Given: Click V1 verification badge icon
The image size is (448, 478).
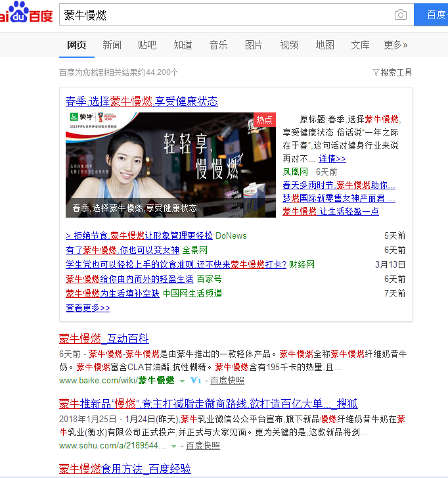Looking at the screenshot, I should (x=196, y=380).
